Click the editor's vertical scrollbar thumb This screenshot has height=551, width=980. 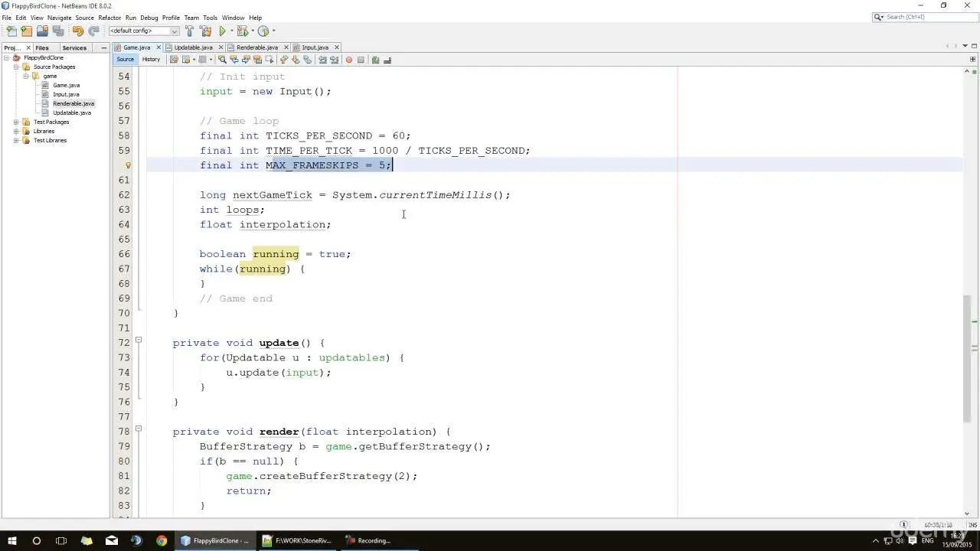967,358
